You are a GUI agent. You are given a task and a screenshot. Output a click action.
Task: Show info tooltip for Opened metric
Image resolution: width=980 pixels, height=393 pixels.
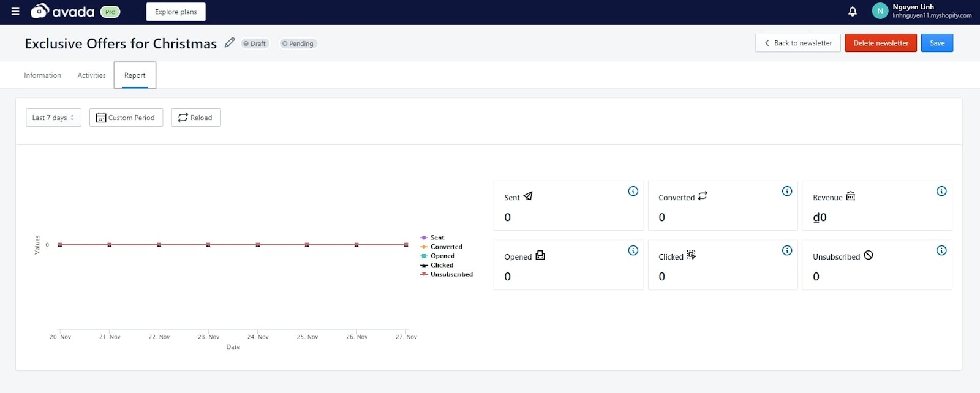click(x=633, y=250)
